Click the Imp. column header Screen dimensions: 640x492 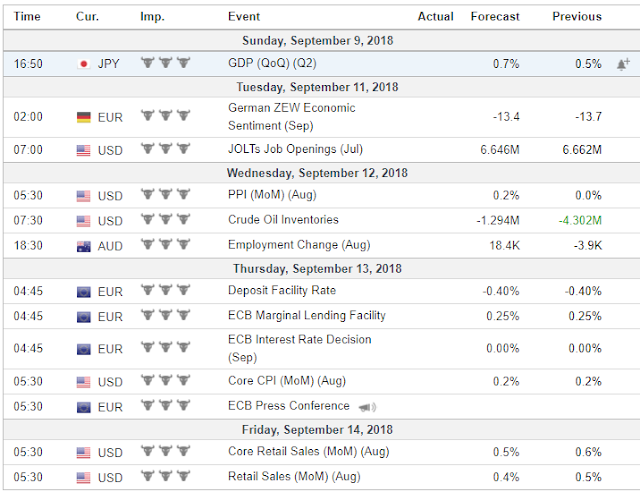(153, 16)
